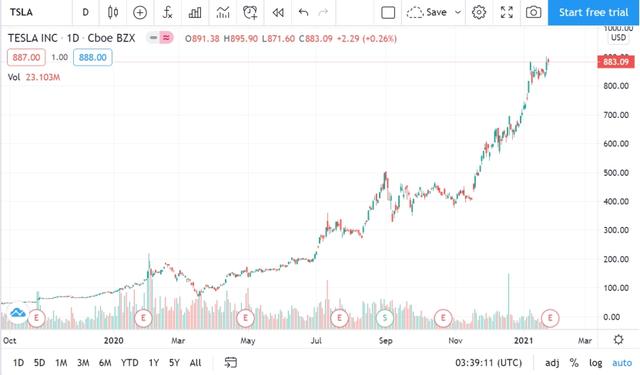640x375 pixels.
Task: Open the TSLA symbol search
Action: [21, 12]
